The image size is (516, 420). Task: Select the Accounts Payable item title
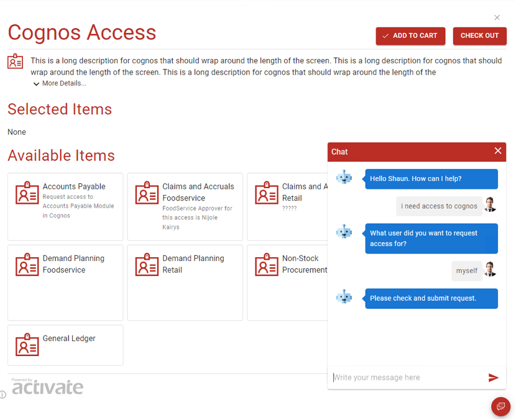[74, 186]
